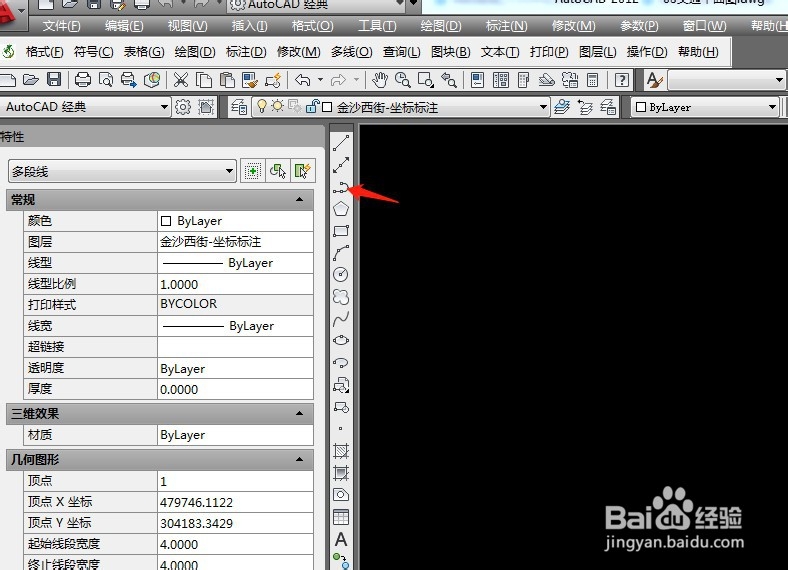Click the layer color square swatch

tap(327, 107)
